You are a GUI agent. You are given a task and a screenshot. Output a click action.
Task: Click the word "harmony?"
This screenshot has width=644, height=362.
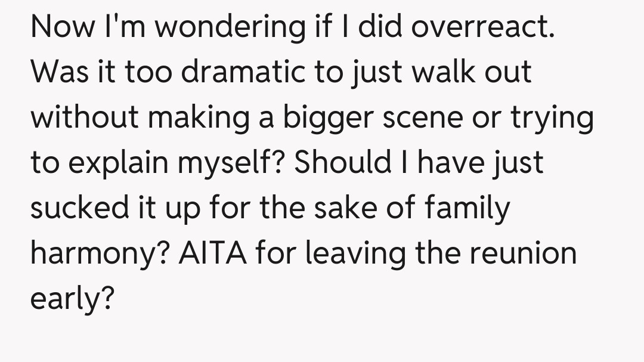tap(100, 254)
